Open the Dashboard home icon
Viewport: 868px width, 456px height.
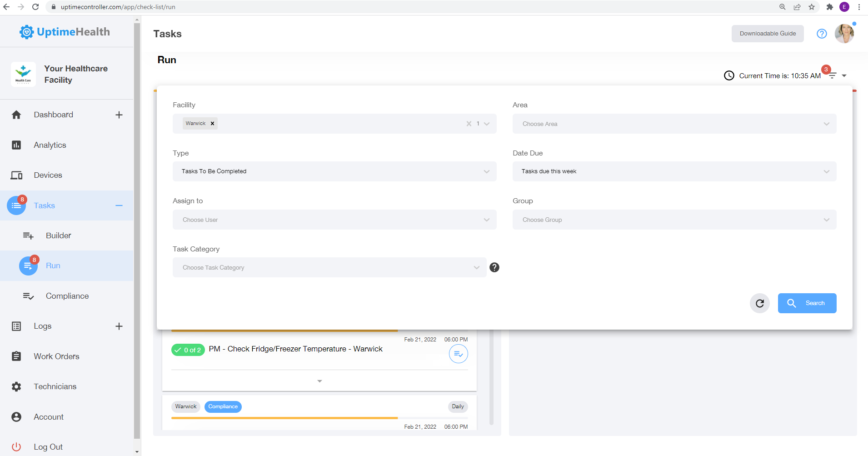16,115
